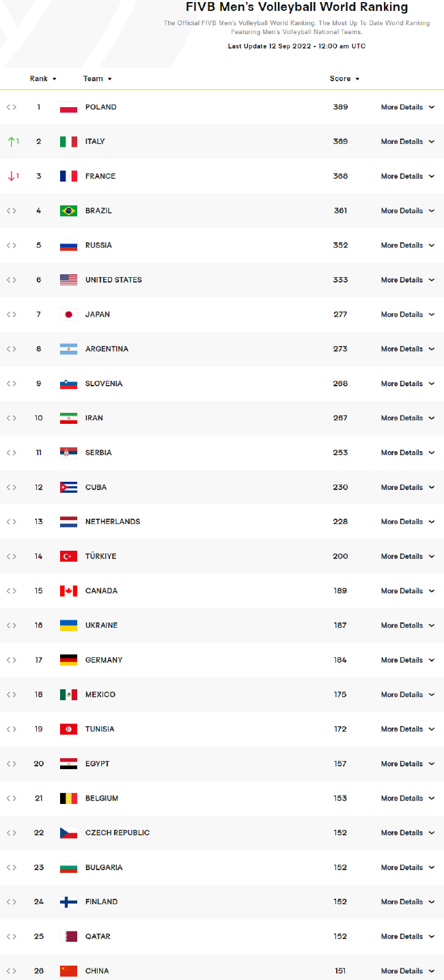Screen dimensions: 444x980
Task: Click the Poland flag icon
Action: (x=68, y=107)
